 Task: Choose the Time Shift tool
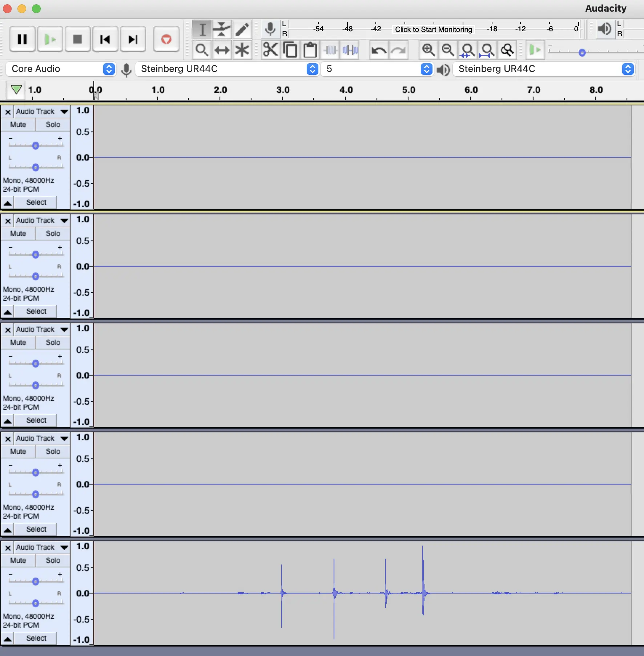[x=222, y=50]
